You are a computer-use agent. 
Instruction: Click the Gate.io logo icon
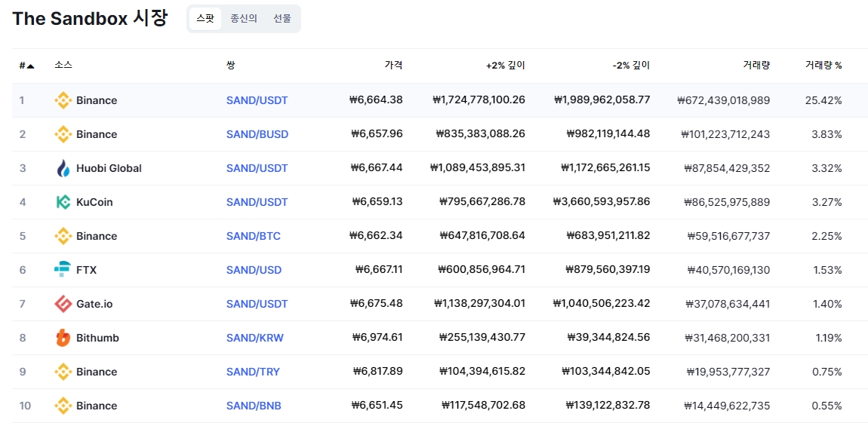point(63,304)
